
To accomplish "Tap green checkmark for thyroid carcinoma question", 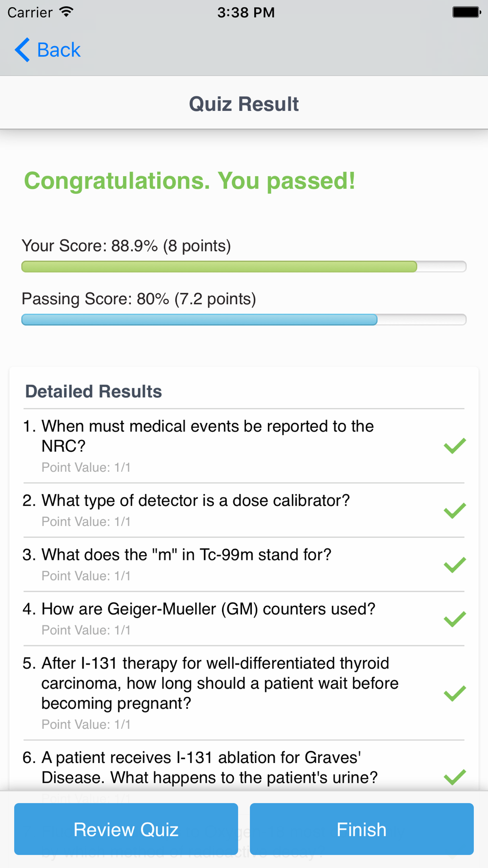I will (x=455, y=693).
